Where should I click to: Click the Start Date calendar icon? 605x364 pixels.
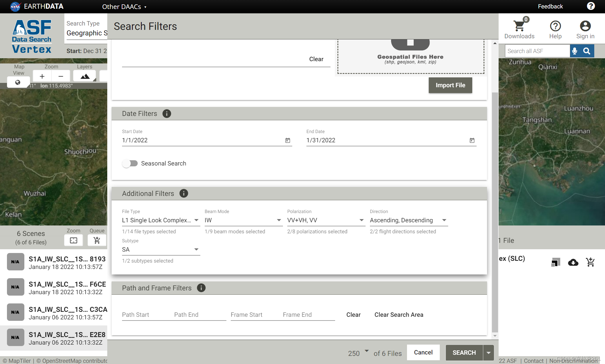(x=288, y=140)
